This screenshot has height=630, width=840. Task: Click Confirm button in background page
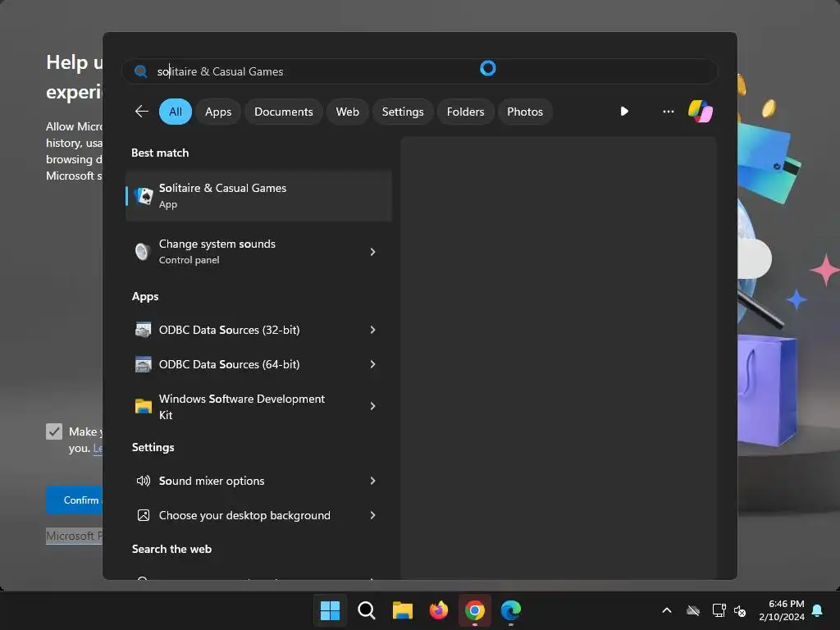(x=74, y=500)
